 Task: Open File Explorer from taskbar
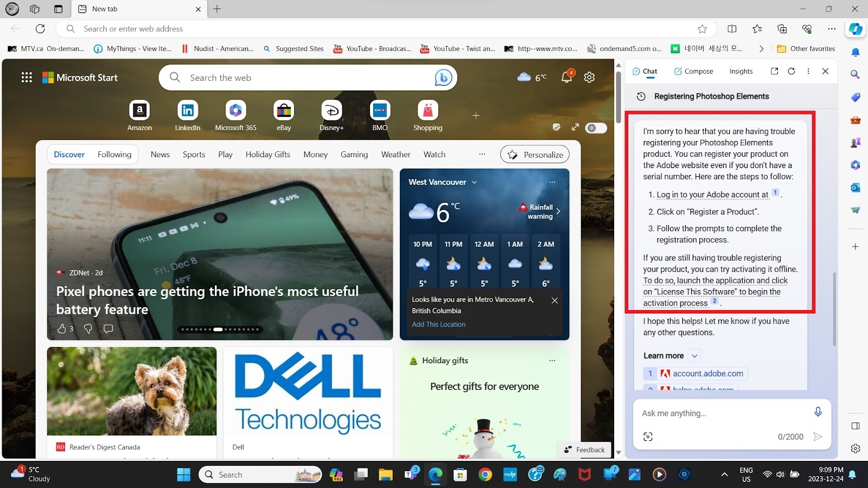(x=386, y=474)
